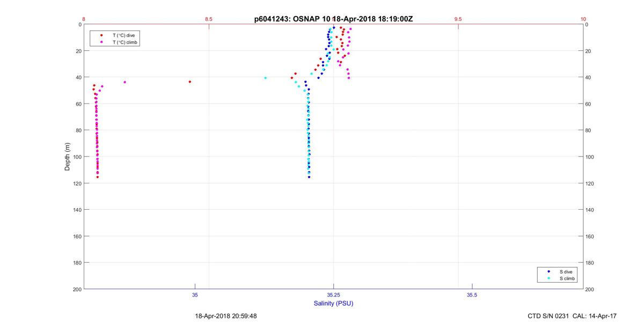Screen dimensions: 644x325
Task: Click the isolated cyan salinity climb point near 40 m
Action: coord(265,78)
